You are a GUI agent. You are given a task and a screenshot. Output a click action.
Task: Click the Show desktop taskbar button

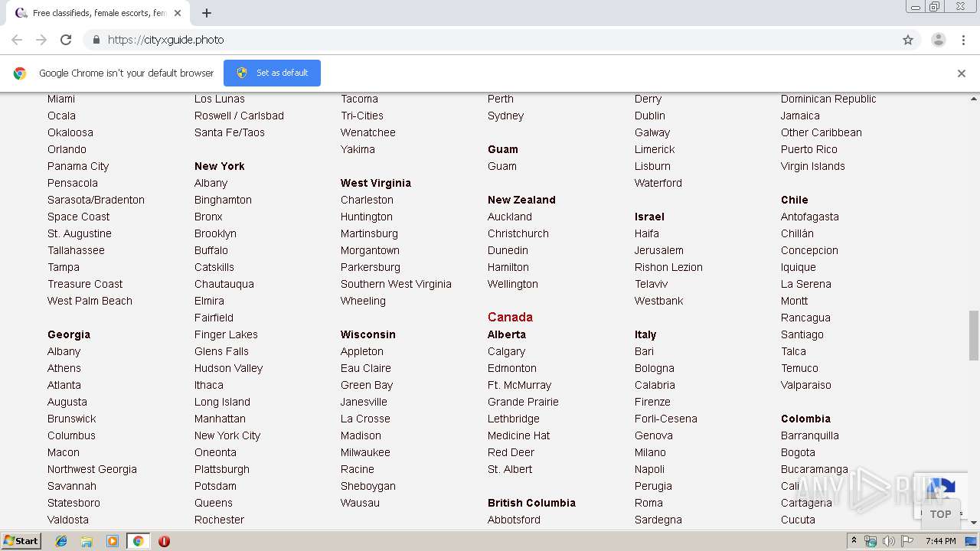point(972,541)
